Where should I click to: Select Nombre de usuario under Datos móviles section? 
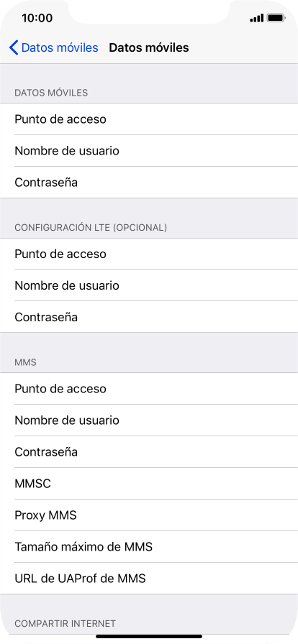coord(149,151)
